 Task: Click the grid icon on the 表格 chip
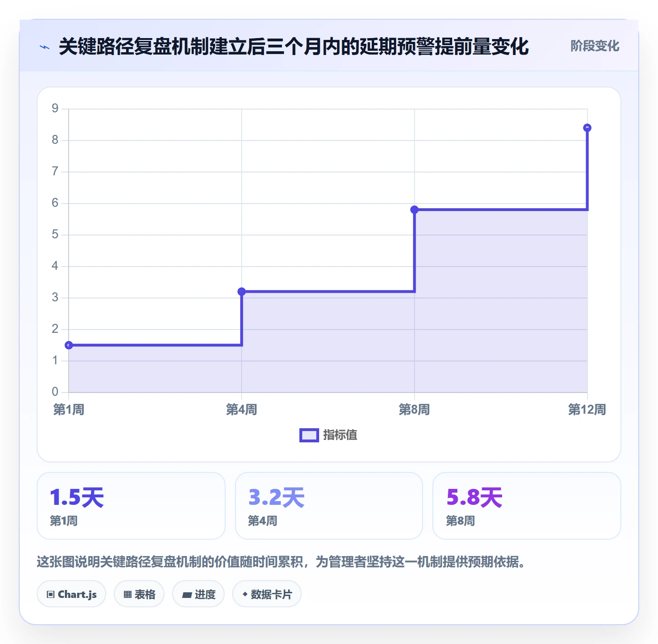pyautogui.click(x=127, y=595)
